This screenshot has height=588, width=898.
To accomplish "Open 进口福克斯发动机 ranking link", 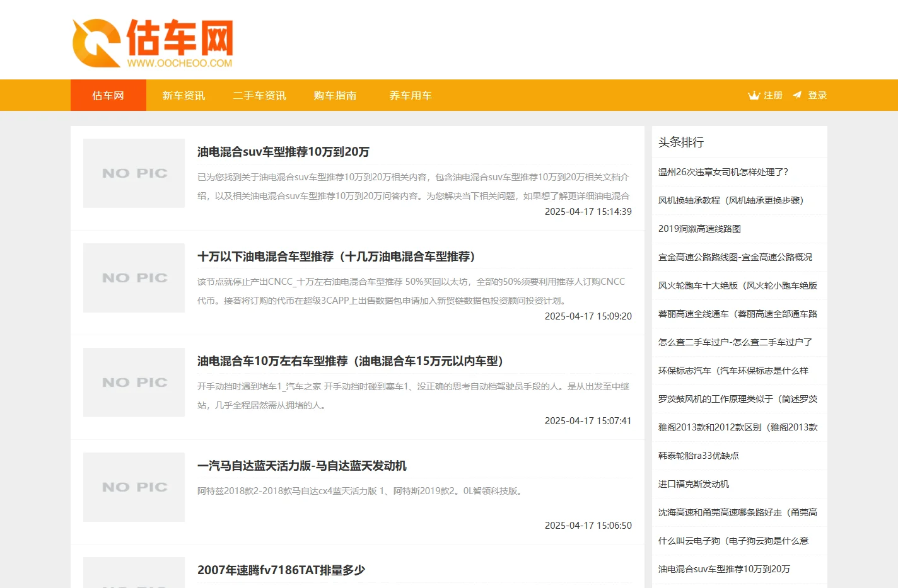I will (x=694, y=484).
